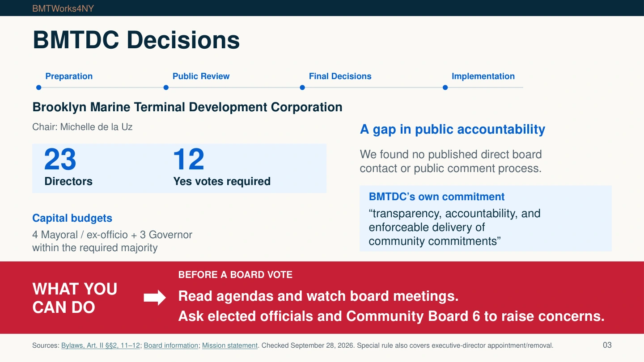Viewport: 644px width, 362px height.
Task: Click the Implementation timeline dot
Action: (x=445, y=88)
